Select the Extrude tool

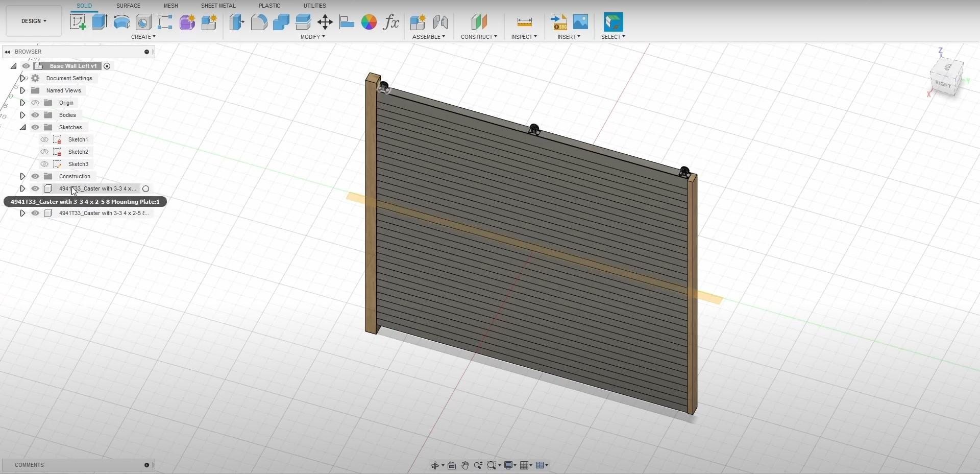tap(100, 22)
